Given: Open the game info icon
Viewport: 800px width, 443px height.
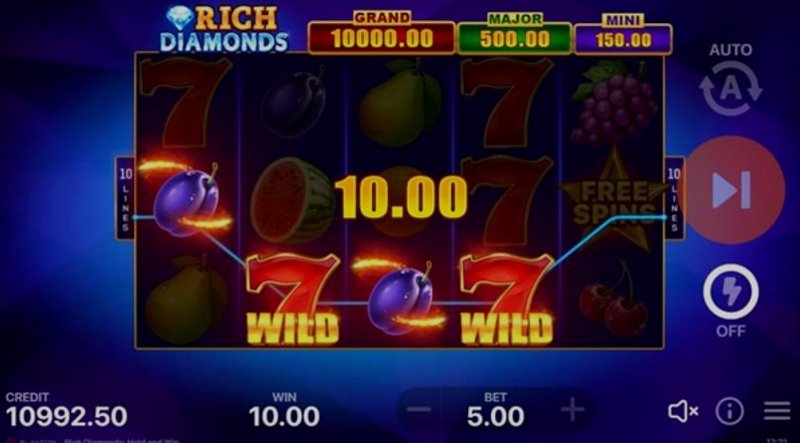Looking at the screenshot, I should (730, 411).
